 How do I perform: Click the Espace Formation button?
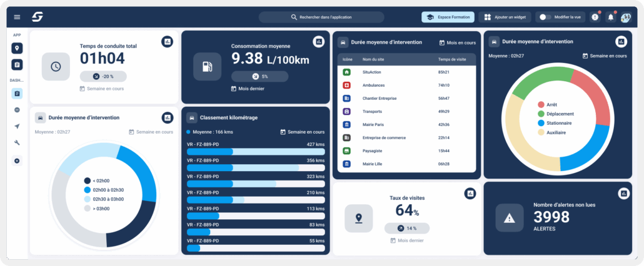(448, 17)
